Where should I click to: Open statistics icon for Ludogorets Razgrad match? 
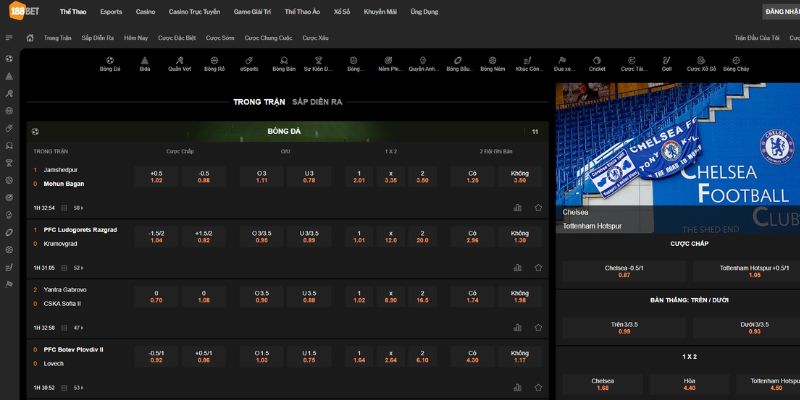[518, 267]
